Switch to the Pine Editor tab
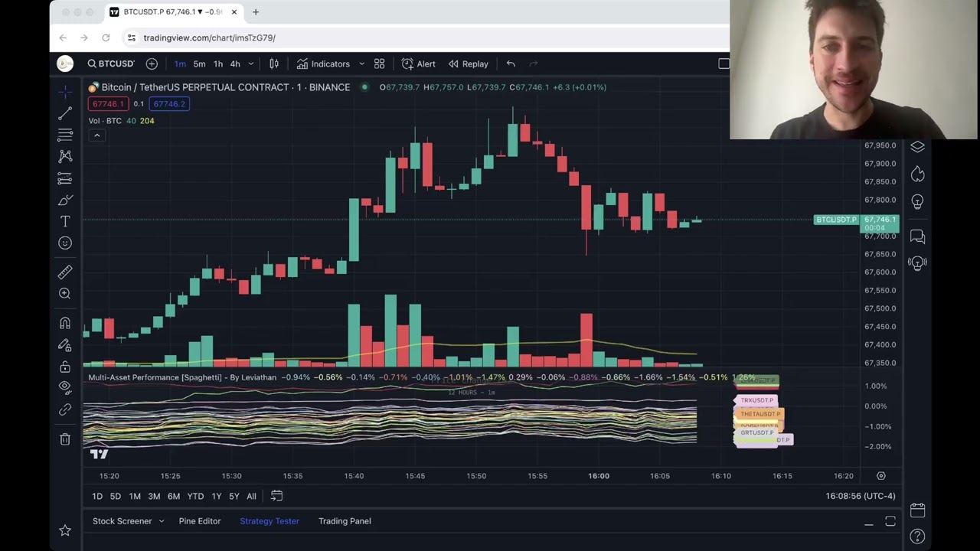980x551 pixels. pos(200,521)
